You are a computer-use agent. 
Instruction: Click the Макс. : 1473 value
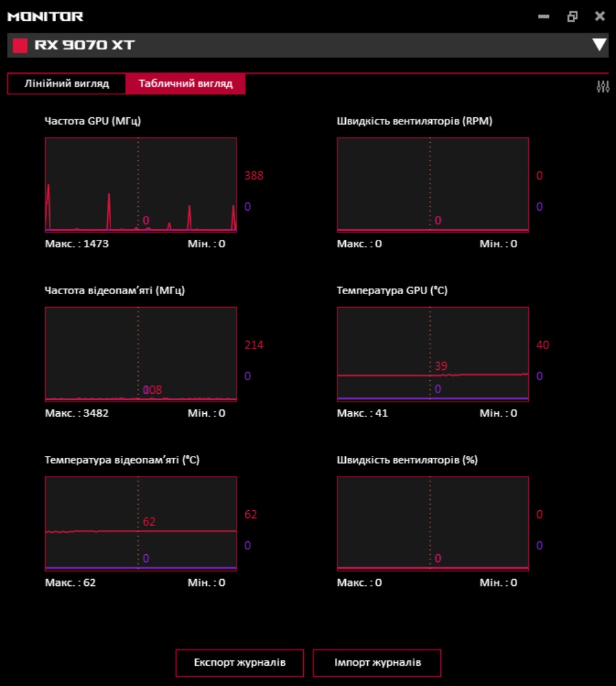coord(77,244)
